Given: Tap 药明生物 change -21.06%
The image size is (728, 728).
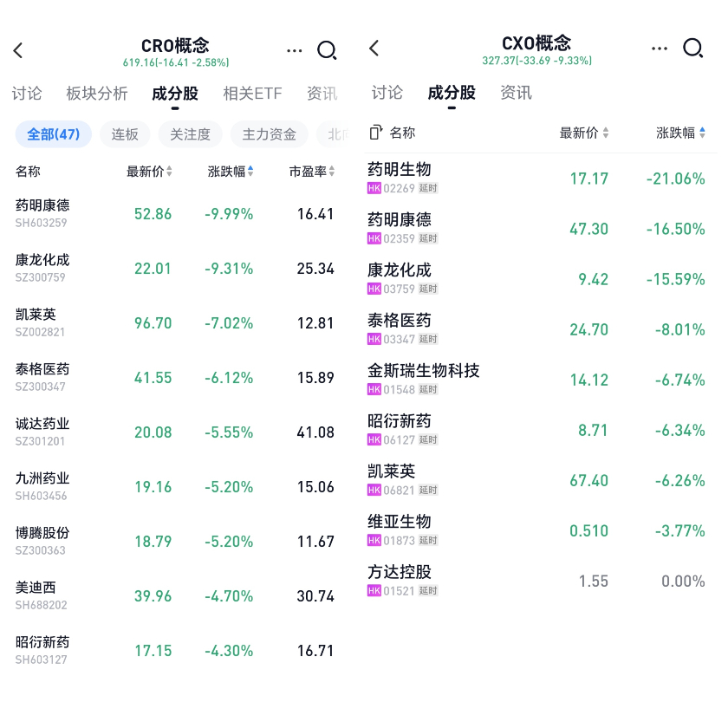Looking at the screenshot, I should [x=675, y=179].
